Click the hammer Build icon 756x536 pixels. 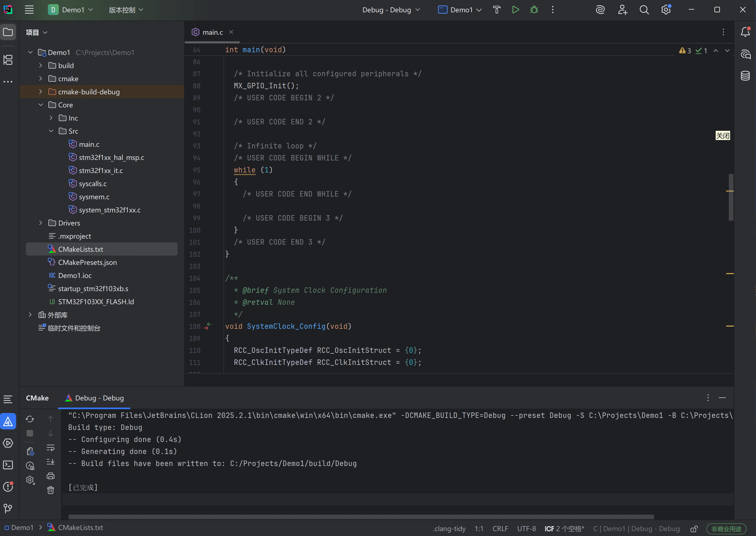[x=496, y=10]
